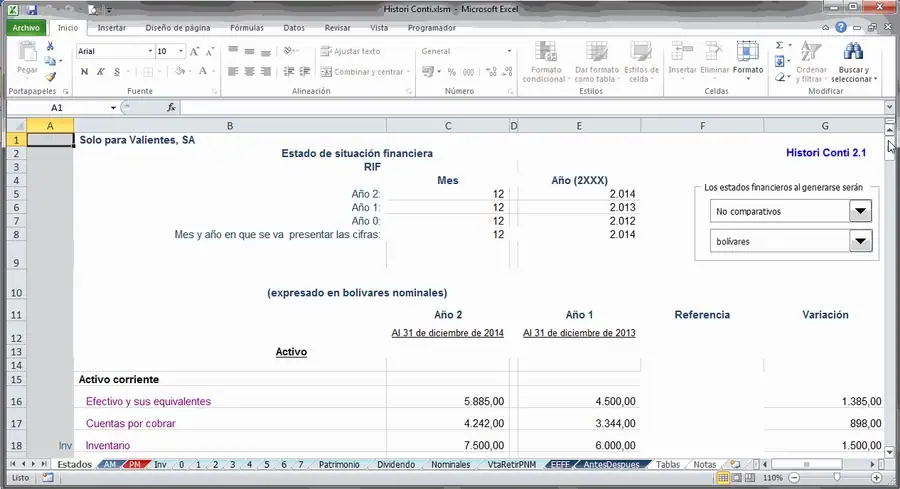Toggle Subrayado underline formatting
The width and height of the screenshot is (900, 489).
117,72
